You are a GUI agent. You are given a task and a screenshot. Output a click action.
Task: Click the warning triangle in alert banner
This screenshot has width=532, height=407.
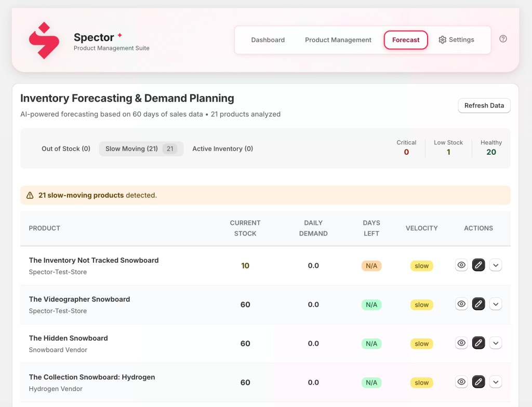(x=30, y=196)
